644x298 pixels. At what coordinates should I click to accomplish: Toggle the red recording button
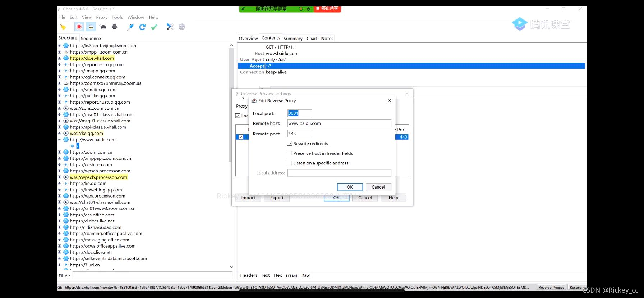coord(79,27)
